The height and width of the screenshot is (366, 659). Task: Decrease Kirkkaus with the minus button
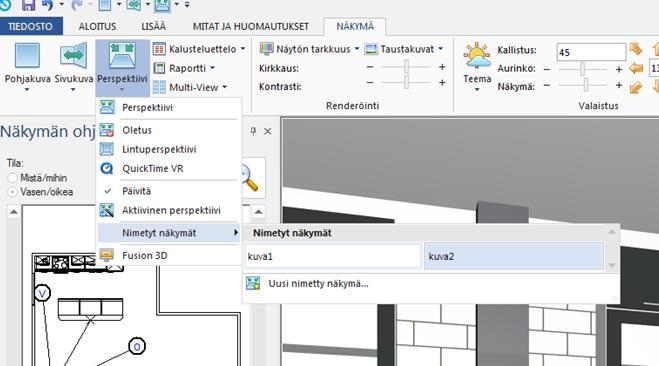(370, 67)
